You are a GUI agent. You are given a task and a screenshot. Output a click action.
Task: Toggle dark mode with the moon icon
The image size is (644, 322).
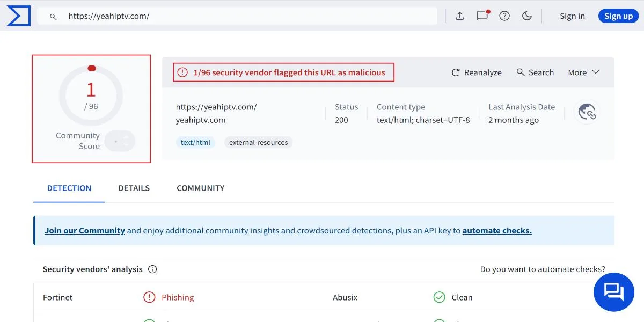click(x=527, y=16)
